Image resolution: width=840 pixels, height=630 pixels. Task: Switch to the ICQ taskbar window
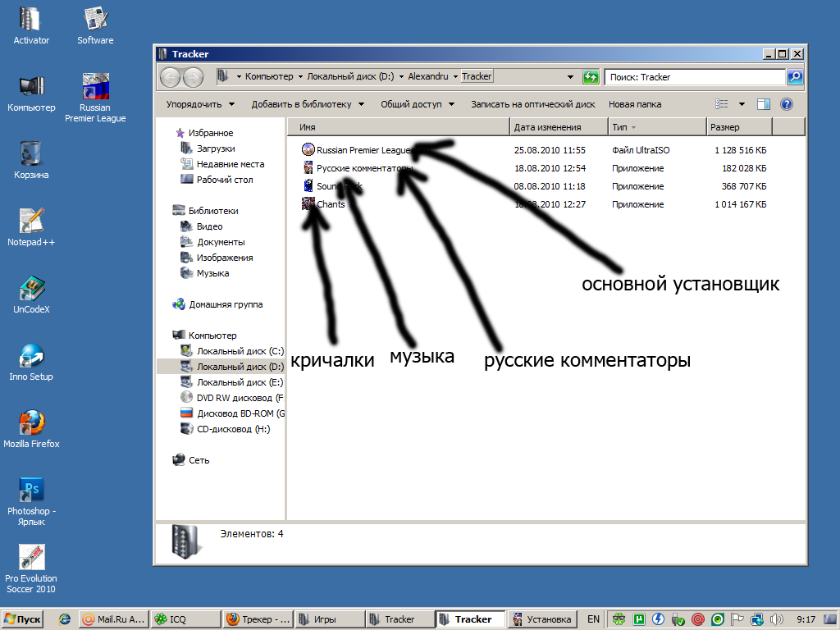tap(185, 619)
